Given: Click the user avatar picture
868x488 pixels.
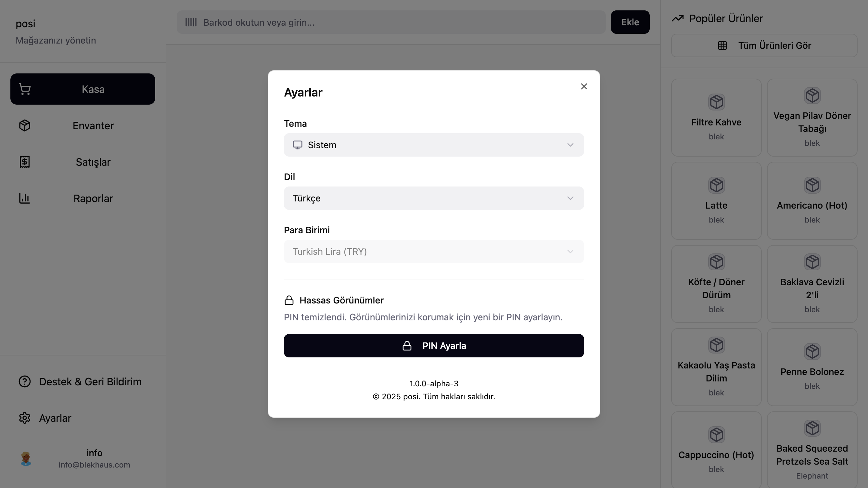Looking at the screenshot, I should point(26,459).
